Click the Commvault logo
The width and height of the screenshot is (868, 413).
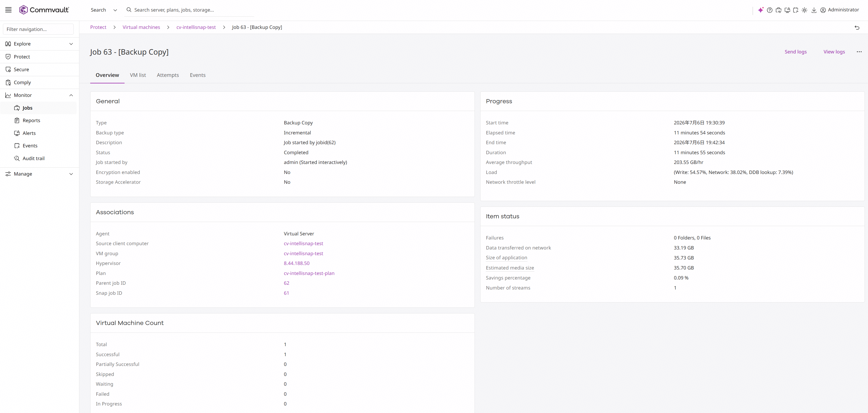tap(44, 10)
